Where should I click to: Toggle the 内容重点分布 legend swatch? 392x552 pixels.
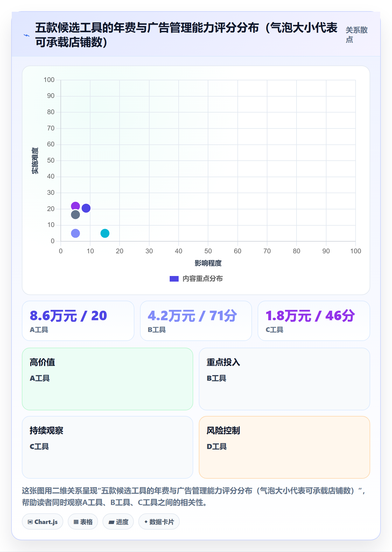[x=174, y=279]
